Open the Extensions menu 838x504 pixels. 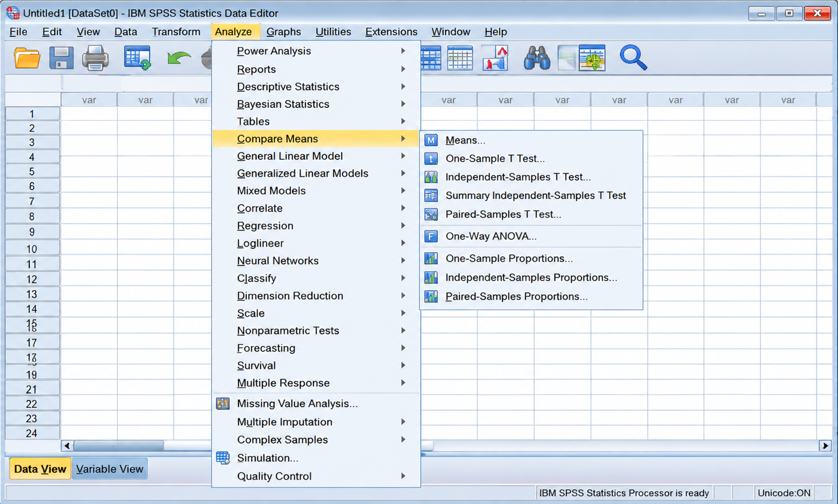point(391,32)
